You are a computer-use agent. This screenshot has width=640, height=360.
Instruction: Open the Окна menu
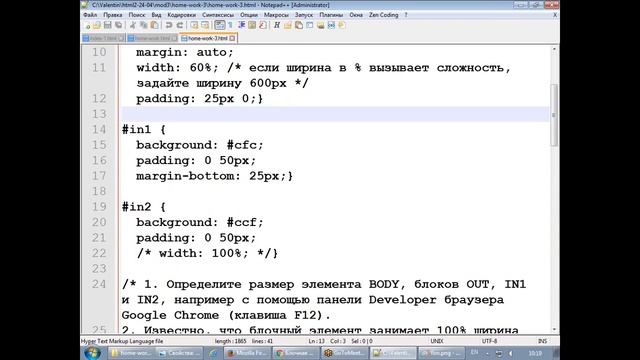[x=356, y=15]
